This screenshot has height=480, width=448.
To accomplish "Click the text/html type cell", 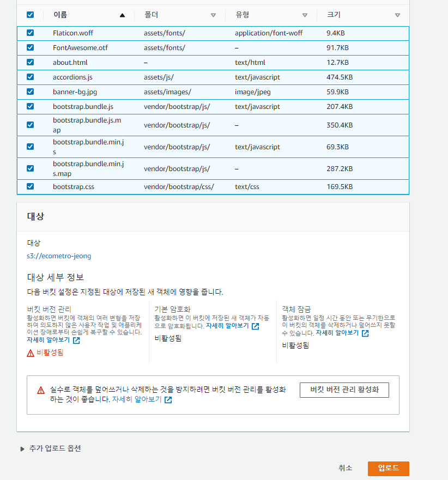I will tap(250, 63).
